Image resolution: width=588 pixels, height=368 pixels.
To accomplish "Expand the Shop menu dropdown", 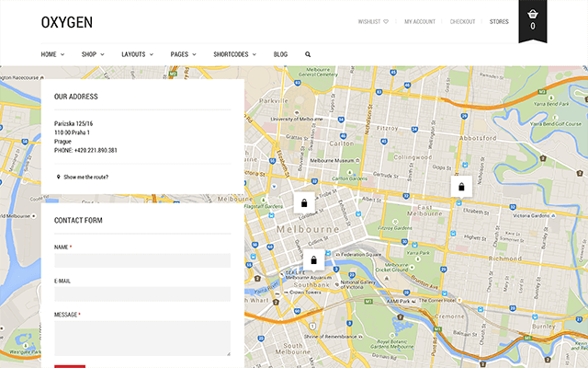I will (x=93, y=54).
